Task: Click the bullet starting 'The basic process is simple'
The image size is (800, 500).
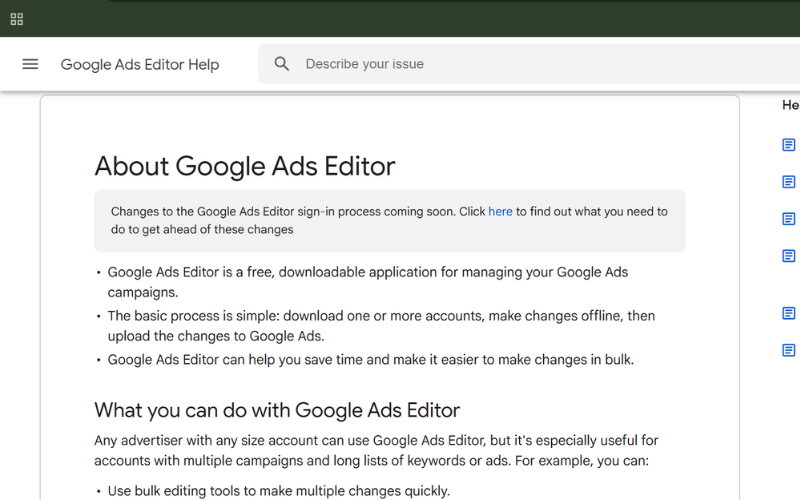Action: (381, 326)
